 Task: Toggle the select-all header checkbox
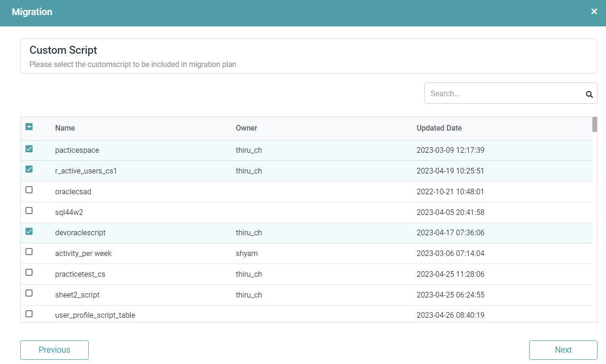pos(29,127)
